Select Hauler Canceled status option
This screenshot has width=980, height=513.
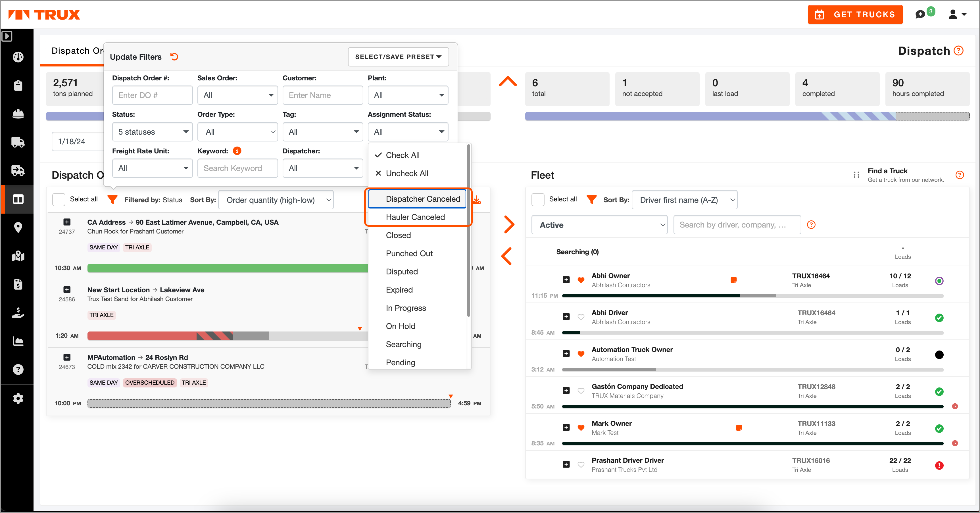(417, 217)
